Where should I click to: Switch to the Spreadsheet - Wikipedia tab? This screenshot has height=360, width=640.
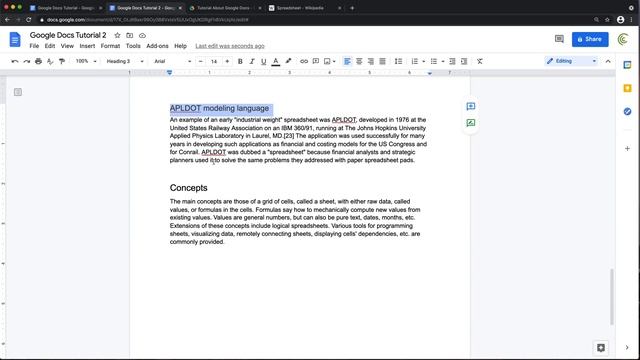pyautogui.click(x=304, y=8)
